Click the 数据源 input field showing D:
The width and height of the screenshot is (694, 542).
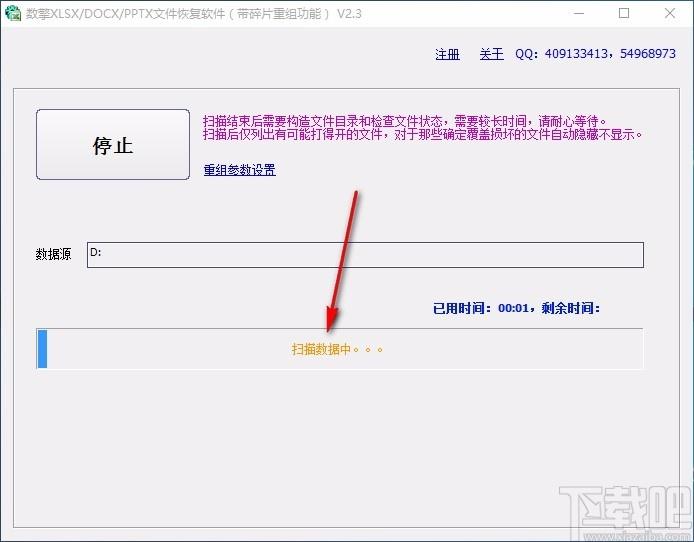point(365,254)
